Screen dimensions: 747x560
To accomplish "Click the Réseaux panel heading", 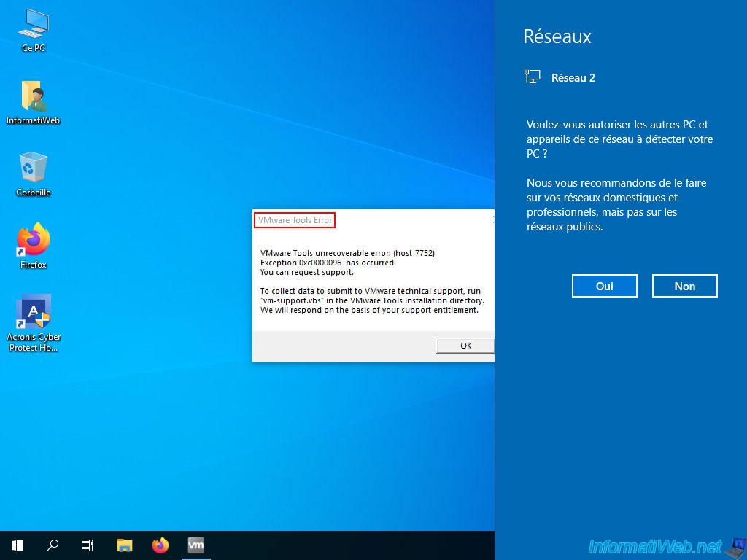I will tap(557, 36).
